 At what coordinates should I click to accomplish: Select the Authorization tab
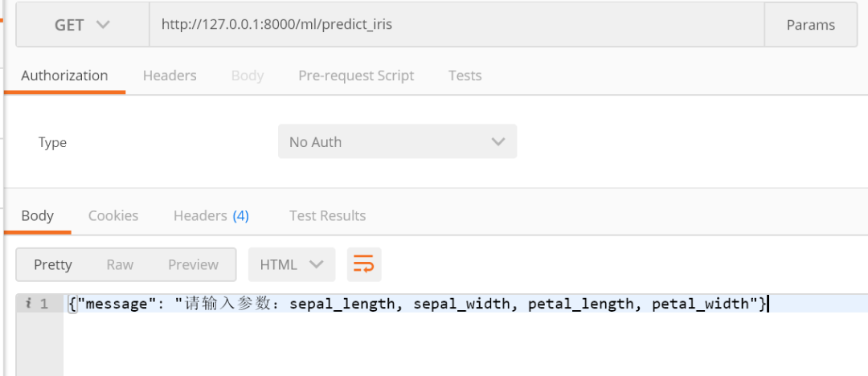[64, 76]
